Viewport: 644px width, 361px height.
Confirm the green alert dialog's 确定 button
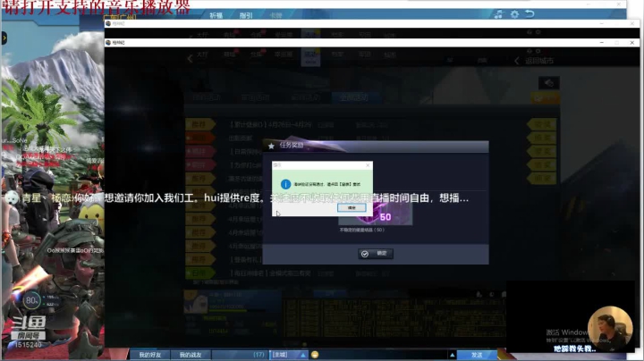(x=352, y=208)
